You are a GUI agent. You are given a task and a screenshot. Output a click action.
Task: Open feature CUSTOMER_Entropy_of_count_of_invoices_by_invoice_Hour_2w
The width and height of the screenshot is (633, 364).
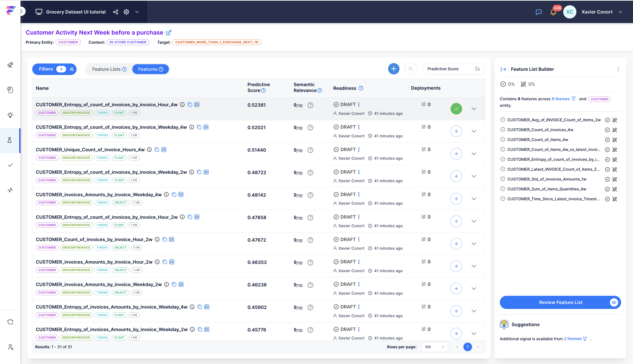pos(107,217)
